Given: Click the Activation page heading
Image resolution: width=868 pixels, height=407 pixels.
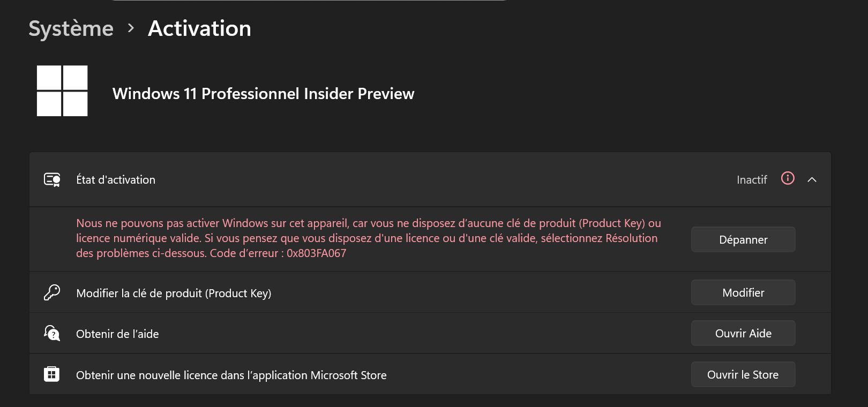Looking at the screenshot, I should coord(199,28).
